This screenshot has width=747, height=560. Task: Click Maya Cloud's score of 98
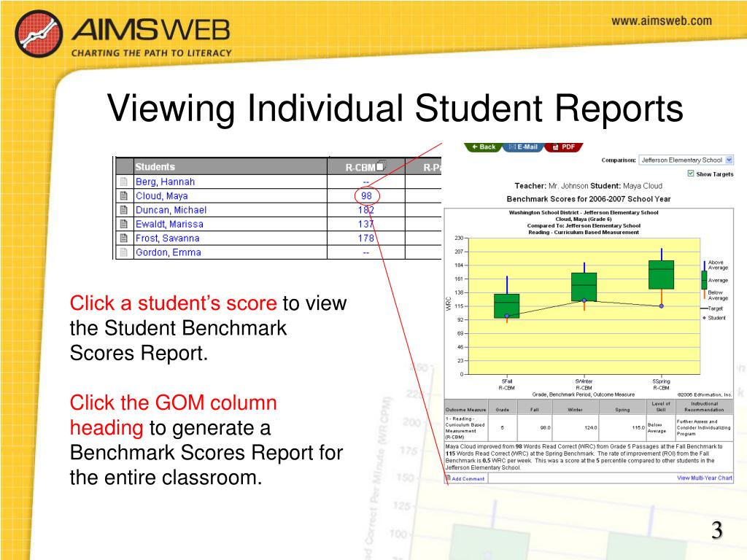[366, 195]
